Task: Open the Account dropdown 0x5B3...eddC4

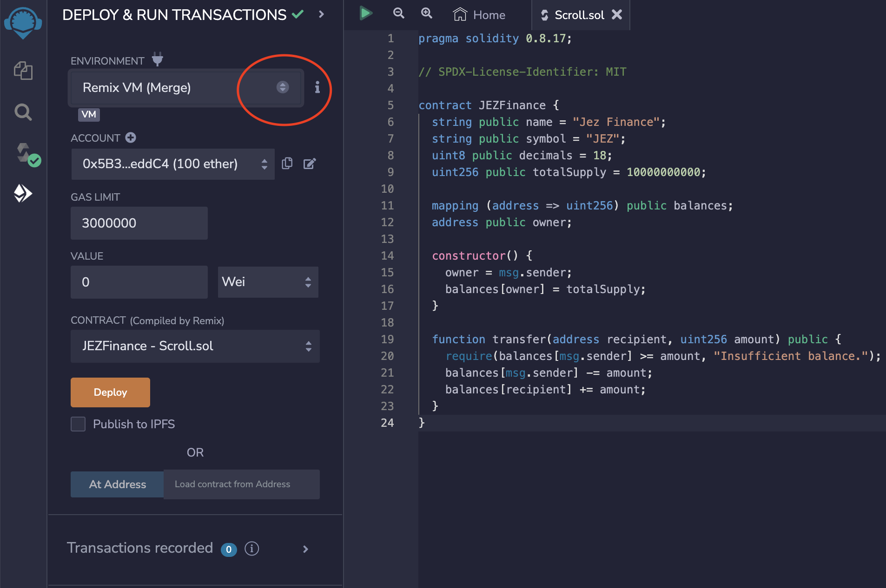Action: (x=172, y=164)
